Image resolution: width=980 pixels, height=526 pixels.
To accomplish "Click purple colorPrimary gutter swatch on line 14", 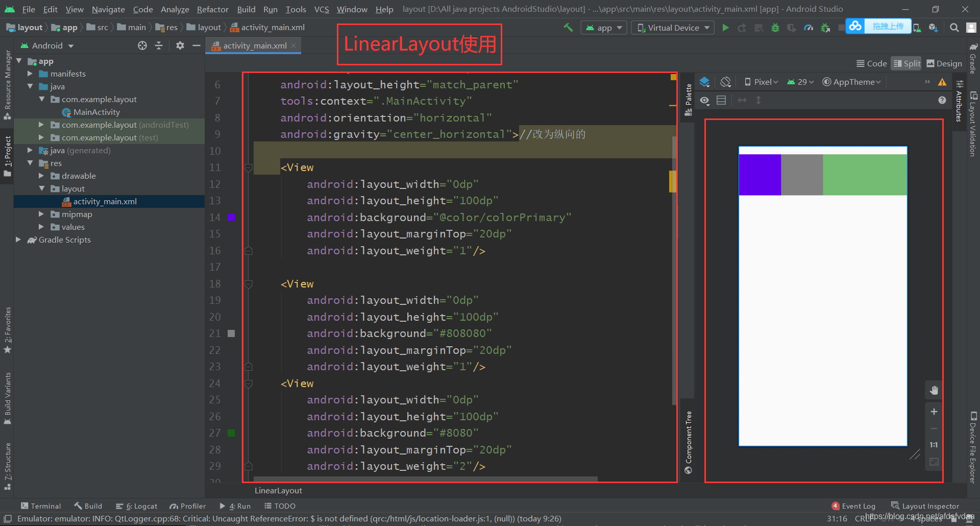I will click(x=231, y=218).
